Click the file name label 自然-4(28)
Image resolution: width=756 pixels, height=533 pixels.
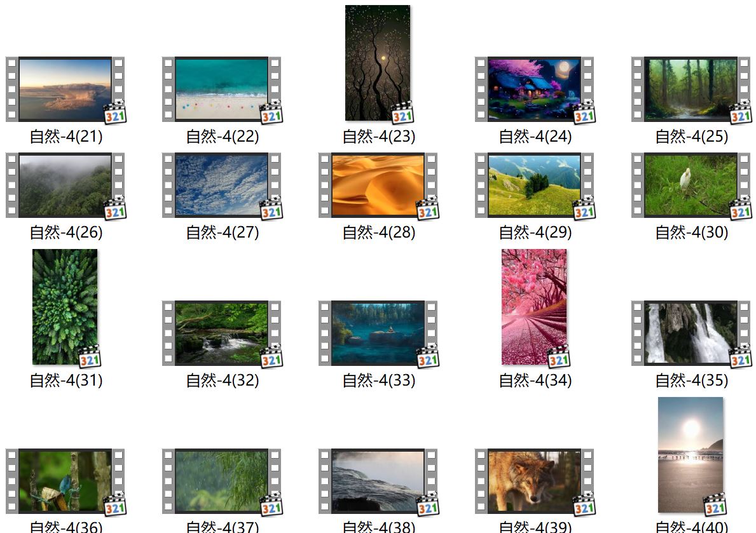(379, 233)
